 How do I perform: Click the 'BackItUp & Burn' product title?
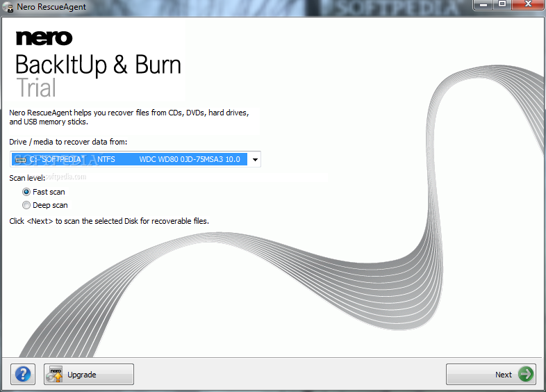98,65
